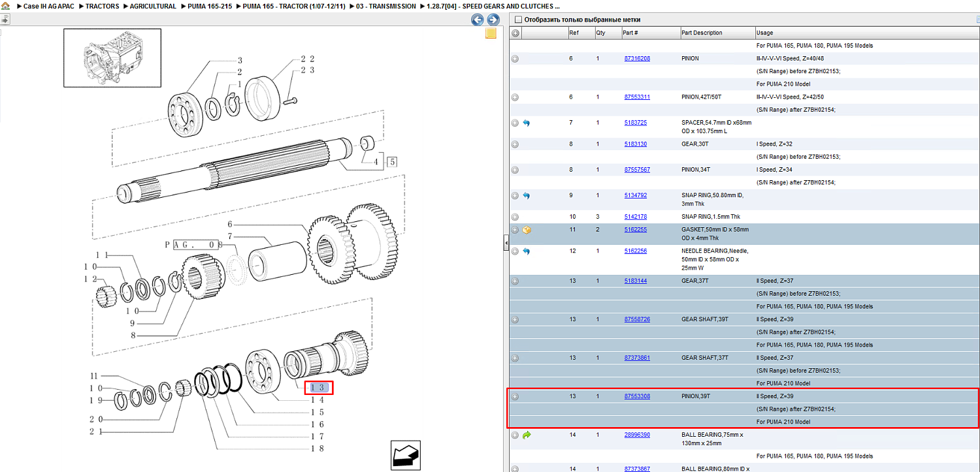
Task: Click blue arrow icon on NEEDLE BEARING row
Action: point(527,251)
